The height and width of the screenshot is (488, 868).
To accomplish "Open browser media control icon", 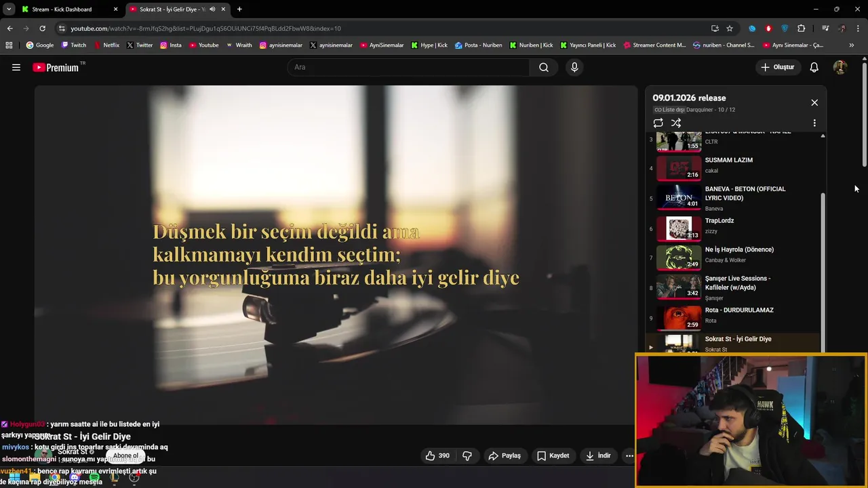I will click(825, 28).
